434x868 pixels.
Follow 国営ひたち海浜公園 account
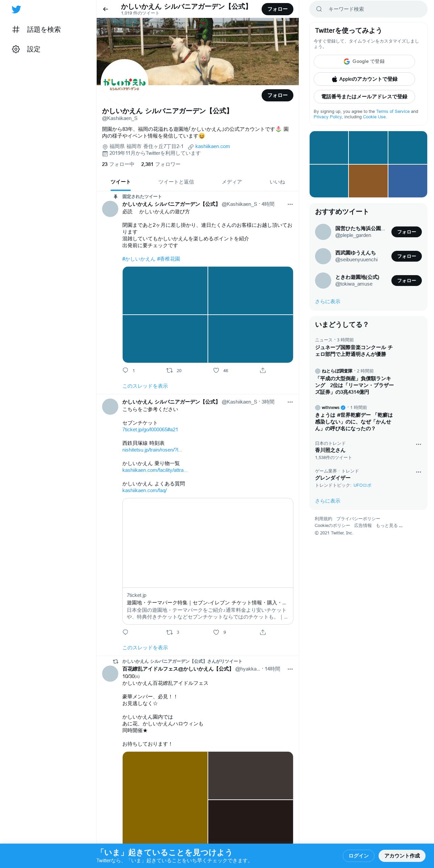[407, 232]
